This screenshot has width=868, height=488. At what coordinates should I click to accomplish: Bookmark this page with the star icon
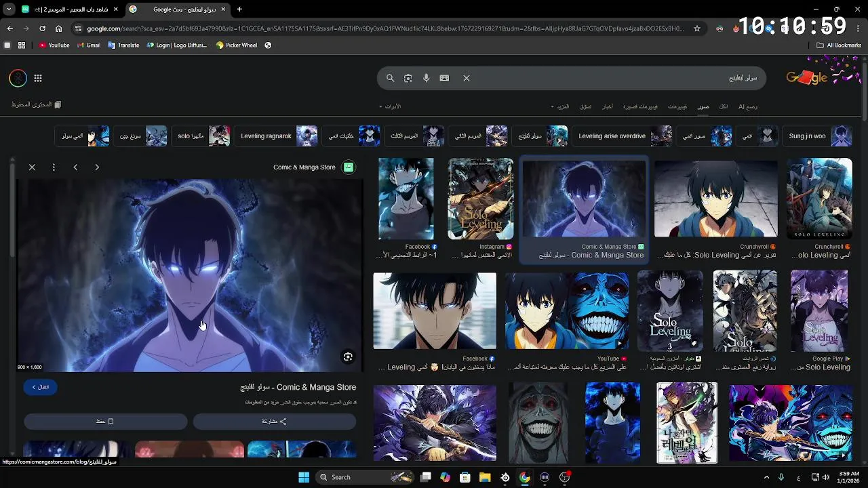click(696, 28)
